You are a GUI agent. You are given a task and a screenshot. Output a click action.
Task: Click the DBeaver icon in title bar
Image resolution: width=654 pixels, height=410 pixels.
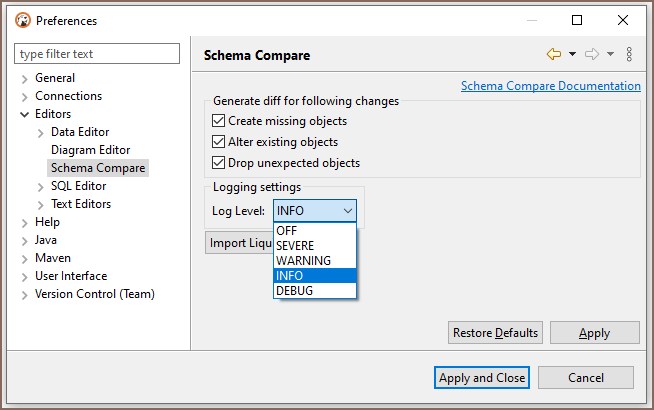click(x=23, y=20)
